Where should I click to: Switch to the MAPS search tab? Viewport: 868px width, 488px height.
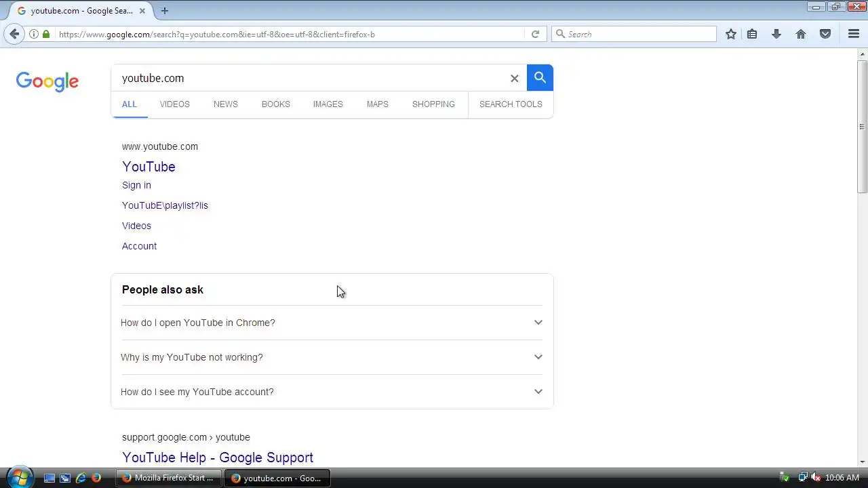pos(378,104)
